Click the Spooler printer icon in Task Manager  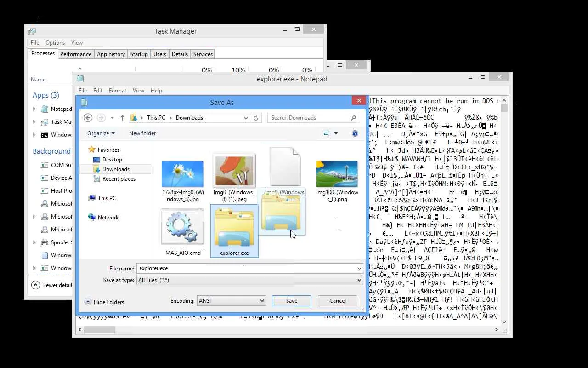pos(45,242)
